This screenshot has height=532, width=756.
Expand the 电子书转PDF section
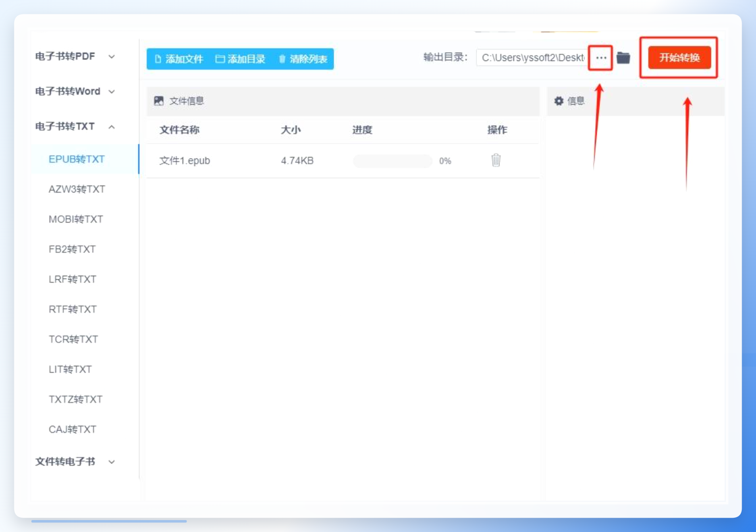[75, 56]
